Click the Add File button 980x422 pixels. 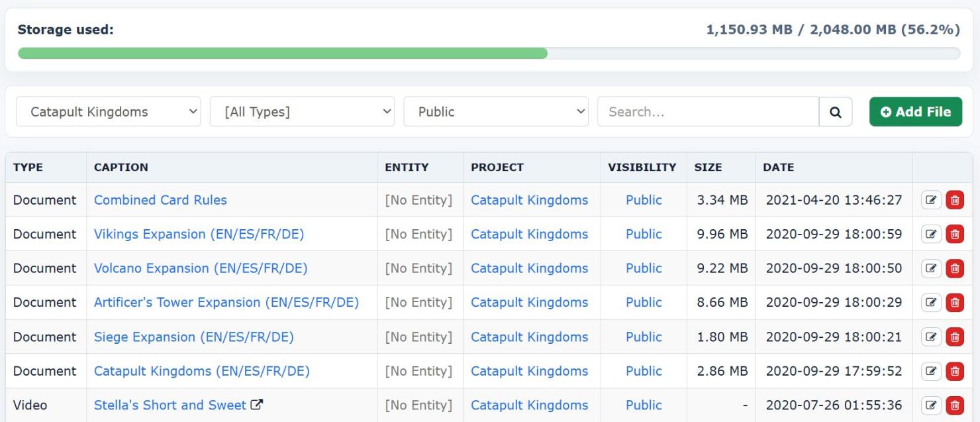tap(916, 112)
